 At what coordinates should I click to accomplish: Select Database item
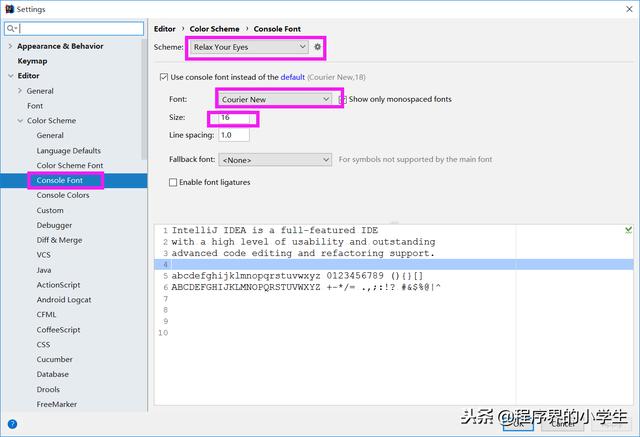point(53,374)
